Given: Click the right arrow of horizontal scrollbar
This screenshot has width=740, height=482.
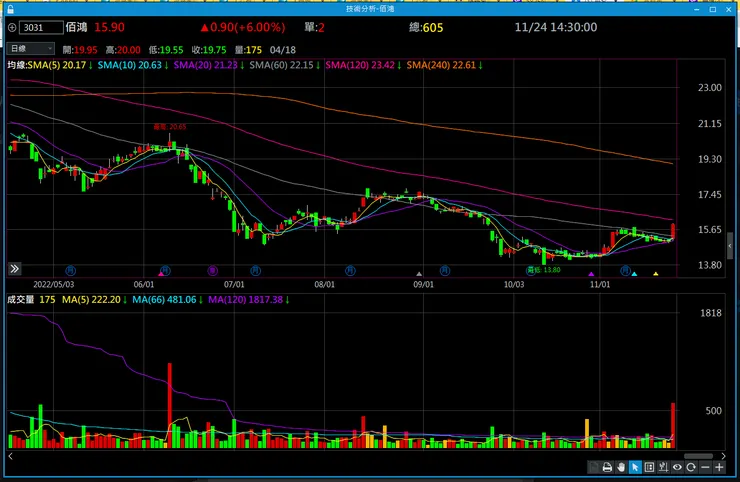Looking at the screenshot, I should click(723, 456).
